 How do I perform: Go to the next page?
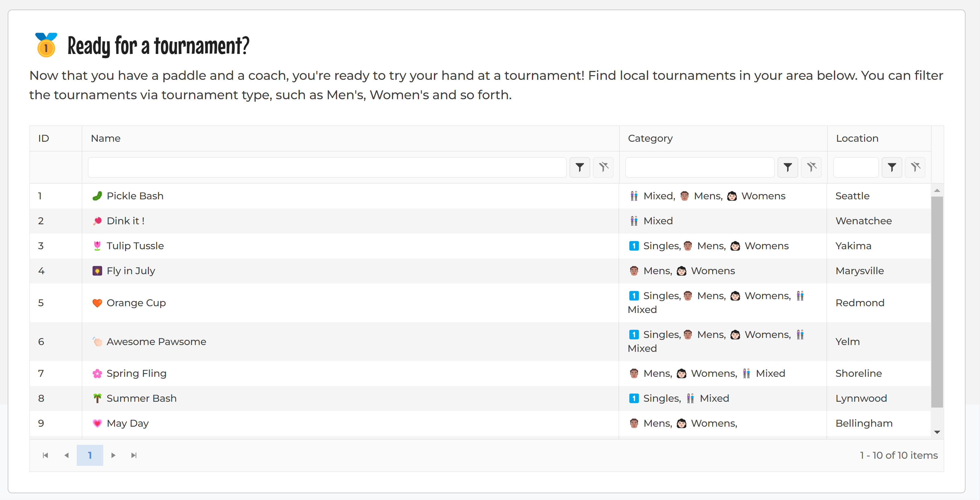pyautogui.click(x=113, y=455)
